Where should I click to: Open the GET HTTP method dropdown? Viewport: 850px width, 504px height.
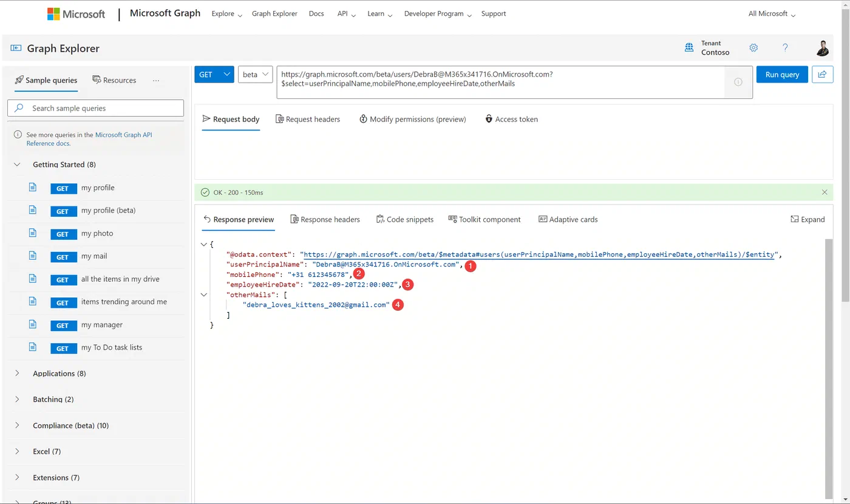tap(214, 74)
